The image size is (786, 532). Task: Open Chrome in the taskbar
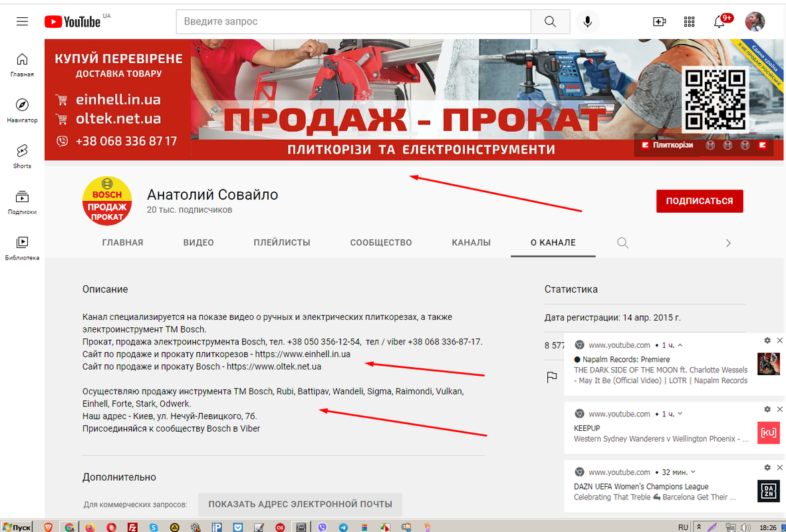[69, 527]
